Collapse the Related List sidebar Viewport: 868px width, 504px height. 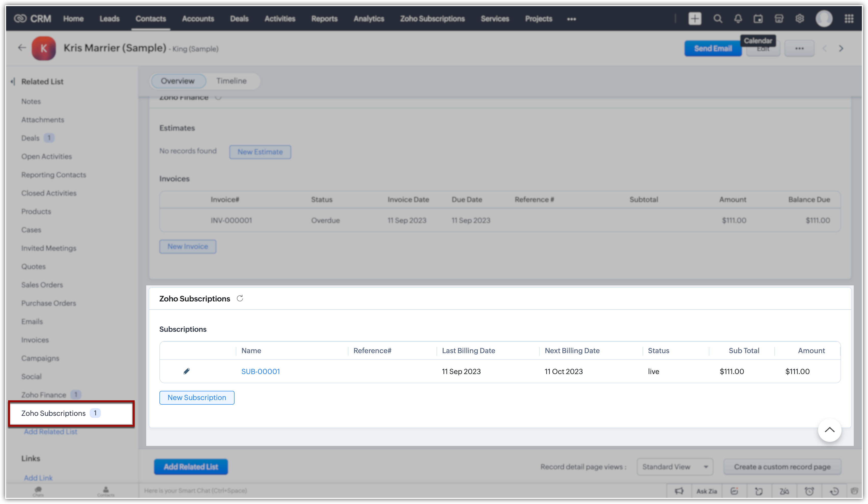coord(13,82)
